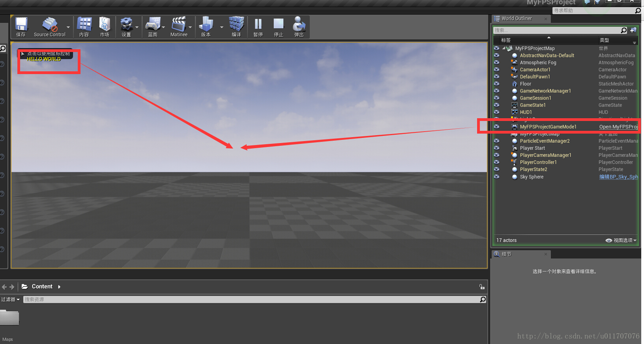Expand Source Control dropdown arrow
This screenshot has width=644, height=344.
pyautogui.click(x=68, y=27)
